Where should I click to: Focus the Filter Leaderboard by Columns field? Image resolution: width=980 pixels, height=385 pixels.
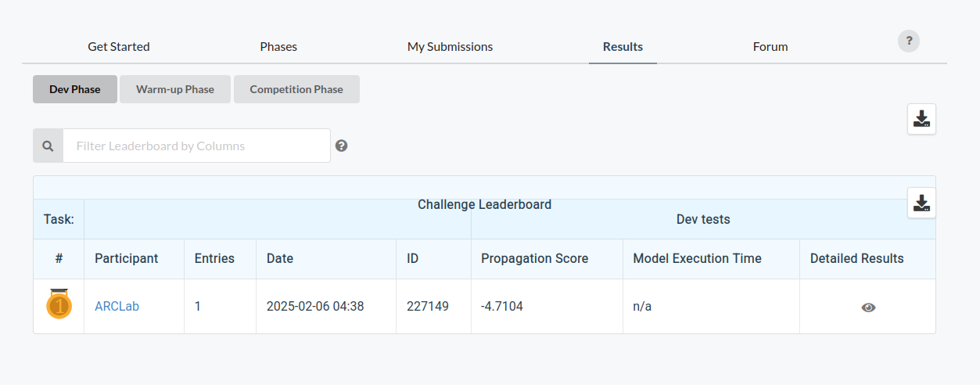(x=196, y=146)
